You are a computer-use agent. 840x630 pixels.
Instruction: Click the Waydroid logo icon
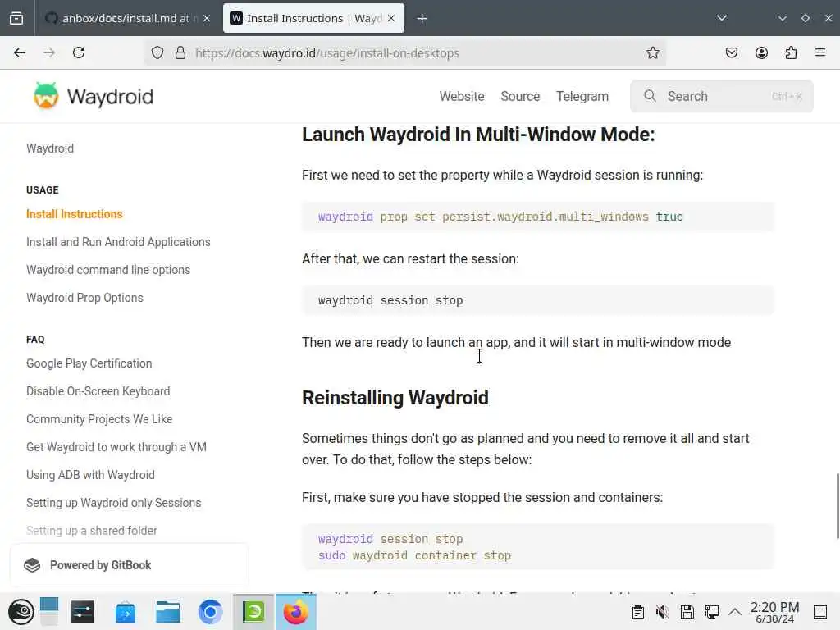pos(46,96)
